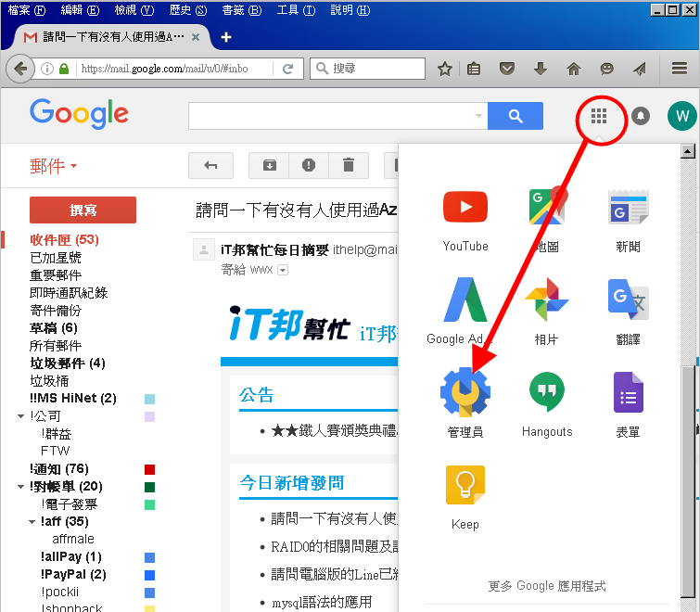700x612 pixels.
Task: Click 更多 Google 應用程式 link
Action: pyautogui.click(x=547, y=586)
